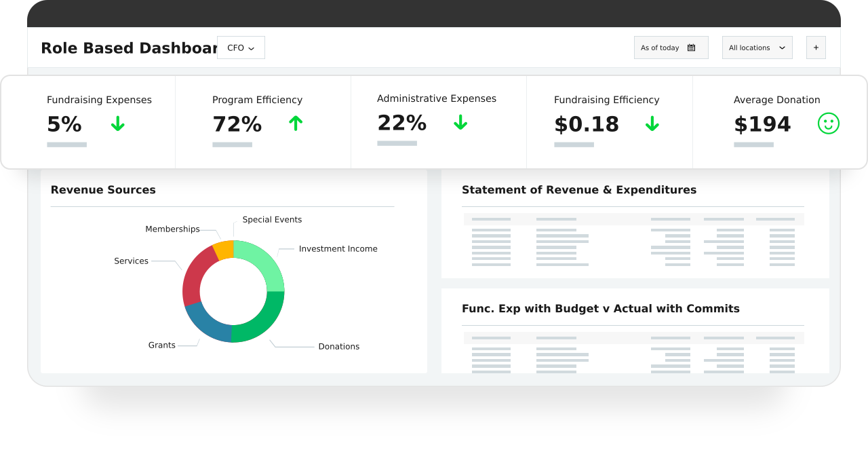Open the CFO role dropdown
Viewport: 868px width, 452px height.
[241, 48]
